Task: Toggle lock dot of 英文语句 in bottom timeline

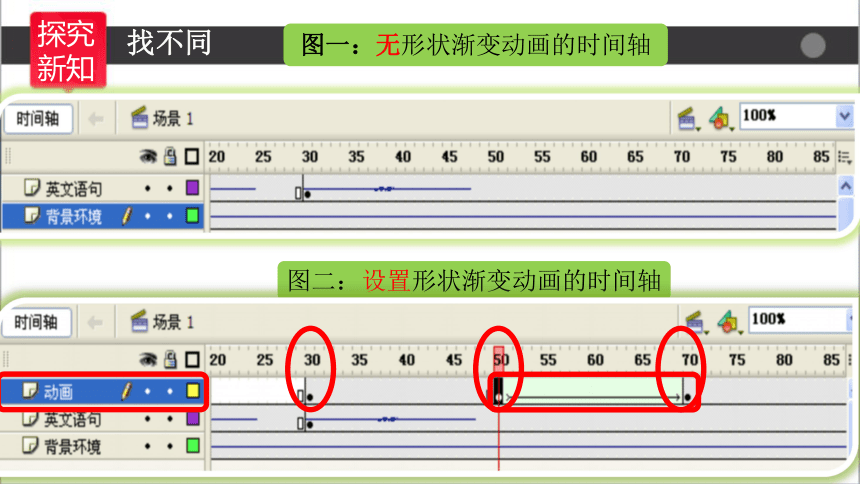Action: coord(170,419)
